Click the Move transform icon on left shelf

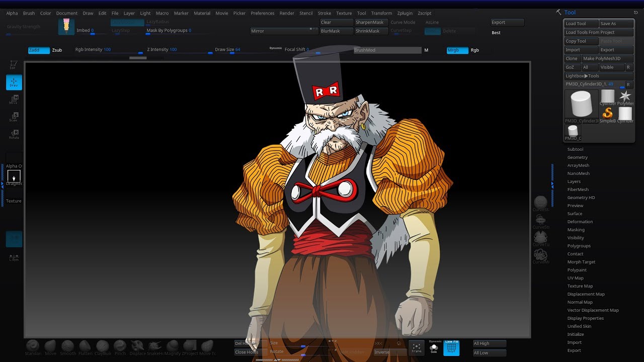14,100
